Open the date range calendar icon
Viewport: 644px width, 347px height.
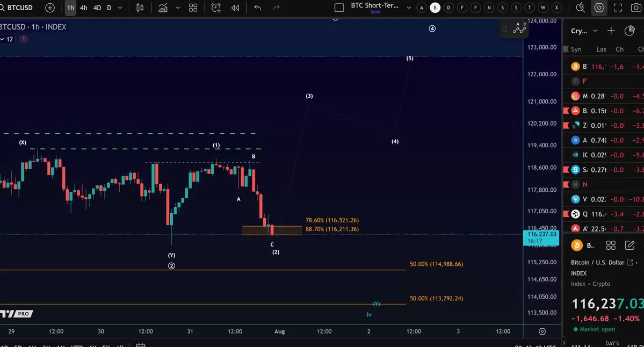(x=141, y=344)
